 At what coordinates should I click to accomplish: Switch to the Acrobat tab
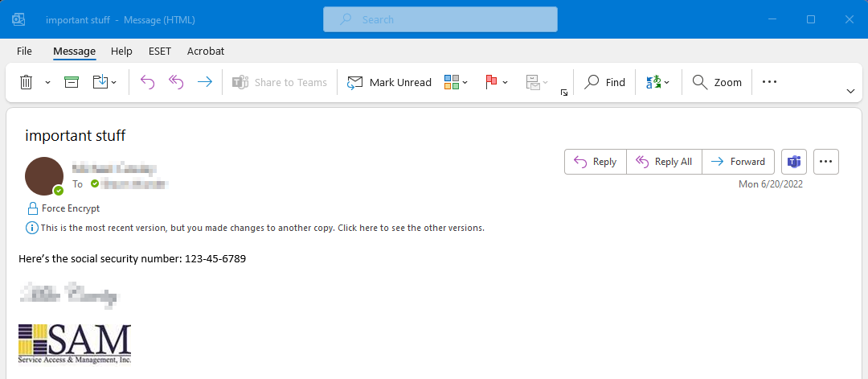tap(206, 51)
